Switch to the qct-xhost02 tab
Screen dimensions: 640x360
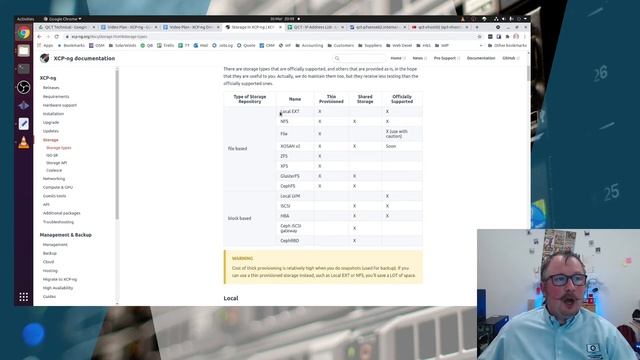click(439, 27)
